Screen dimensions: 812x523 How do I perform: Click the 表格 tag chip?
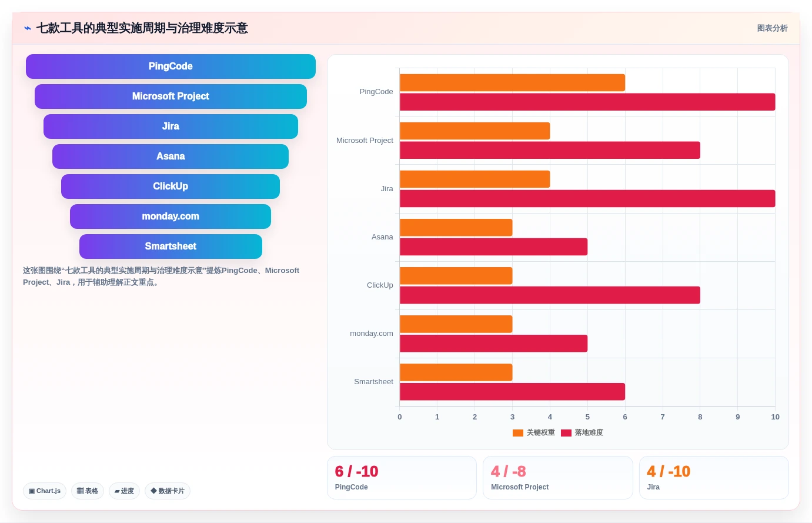[x=88, y=491]
